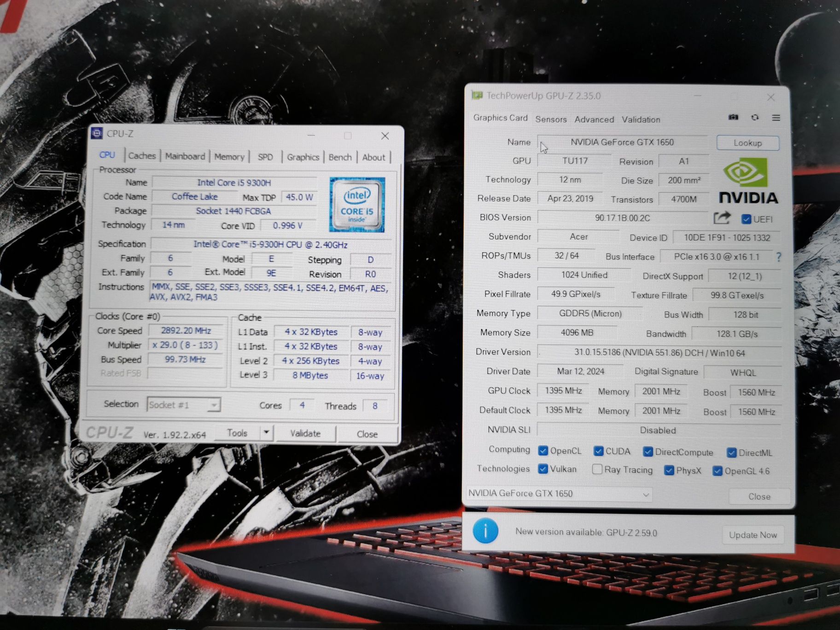The width and height of the screenshot is (840, 630).
Task: Toggle the DirectCompute checkbox
Action: coord(648,452)
